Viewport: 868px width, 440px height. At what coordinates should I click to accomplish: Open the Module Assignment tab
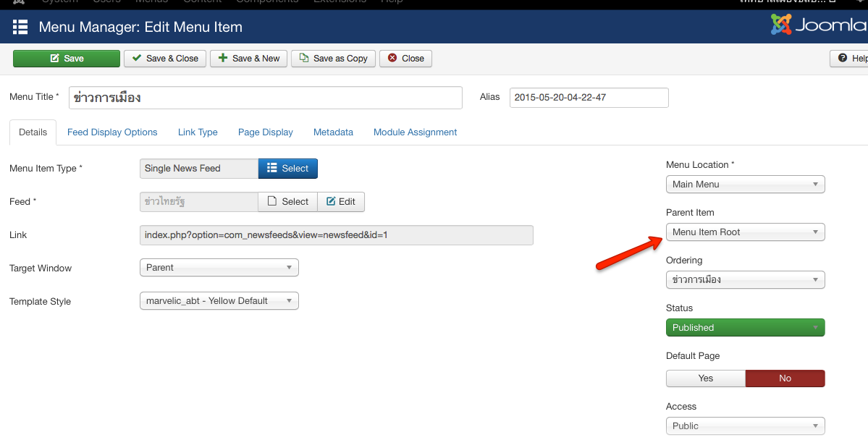click(415, 132)
